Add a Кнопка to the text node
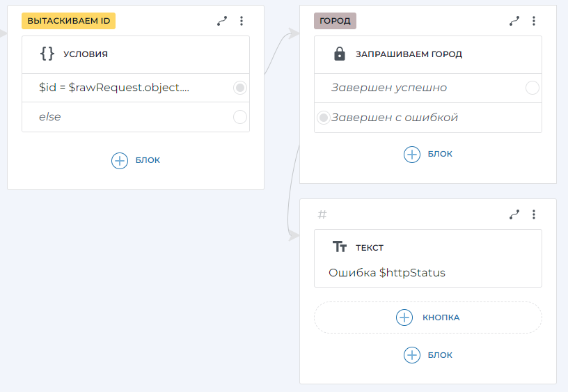Viewport: 568px width, 392px height. (428, 317)
